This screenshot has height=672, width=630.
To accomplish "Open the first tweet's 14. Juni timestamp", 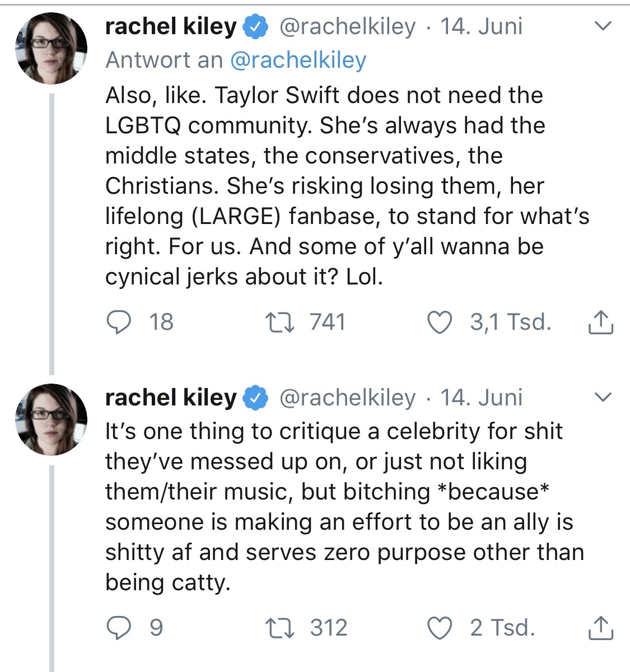I will 481,26.
